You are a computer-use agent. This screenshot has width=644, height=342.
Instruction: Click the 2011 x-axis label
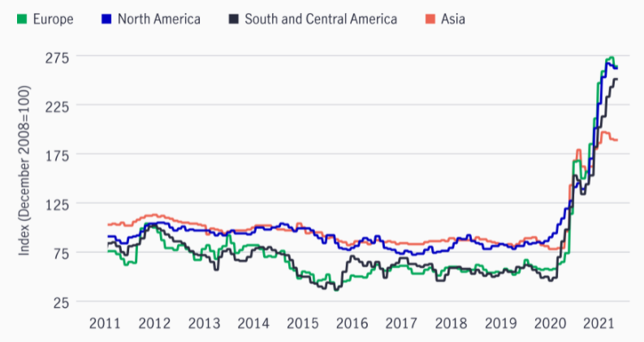(104, 323)
